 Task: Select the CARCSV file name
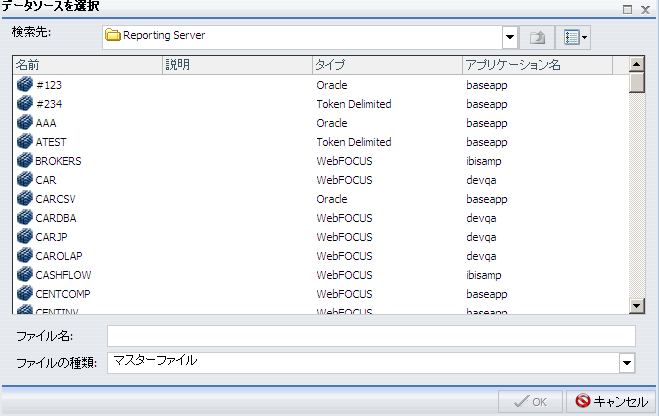[55, 199]
